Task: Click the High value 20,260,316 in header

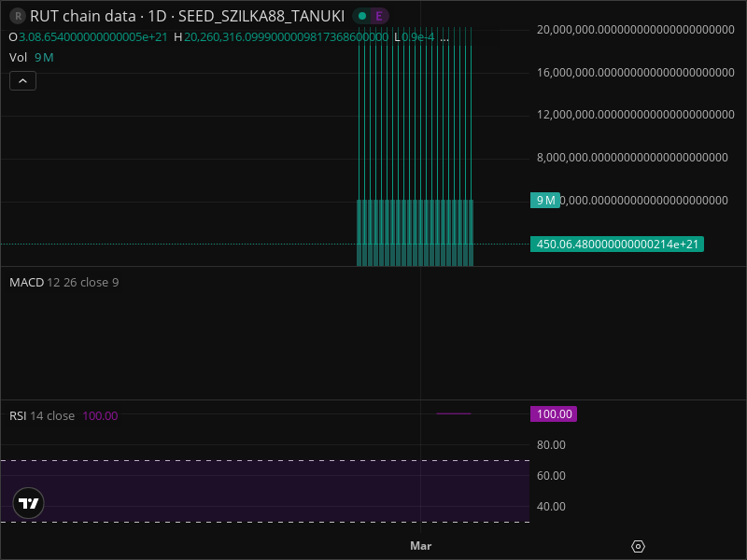Action: coord(286,37)
